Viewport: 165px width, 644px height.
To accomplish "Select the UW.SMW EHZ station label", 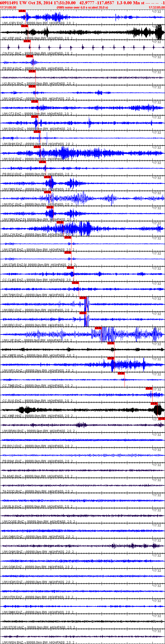I will coord(13,612).
